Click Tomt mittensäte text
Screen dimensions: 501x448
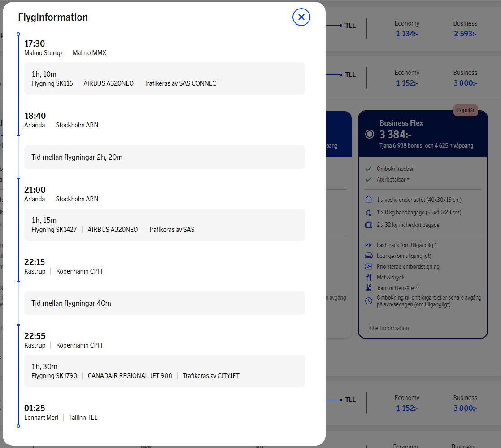coord(398,288)
